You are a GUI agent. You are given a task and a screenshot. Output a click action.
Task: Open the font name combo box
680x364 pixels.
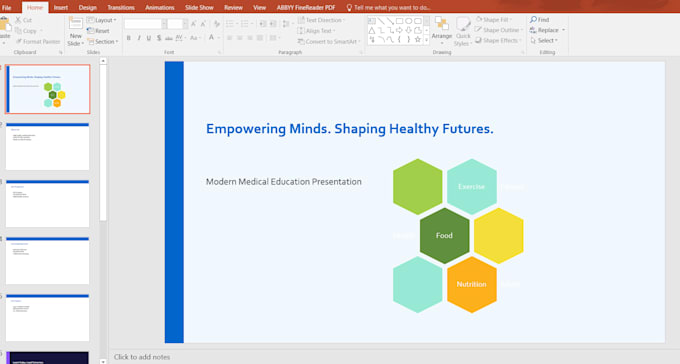point(145,24)
